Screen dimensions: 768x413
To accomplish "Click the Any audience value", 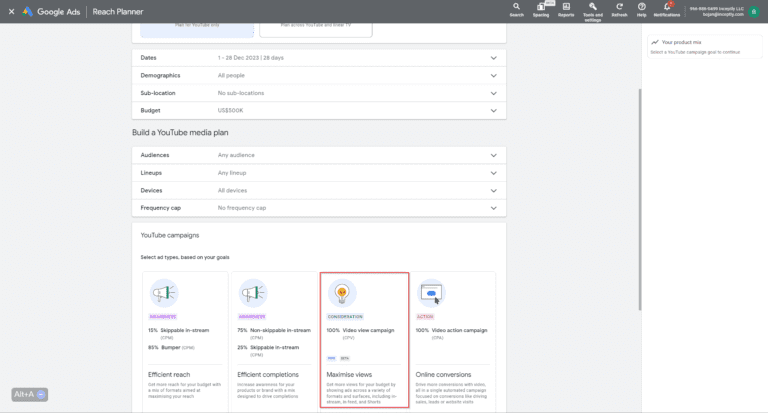I will click(x=236, y=155).
